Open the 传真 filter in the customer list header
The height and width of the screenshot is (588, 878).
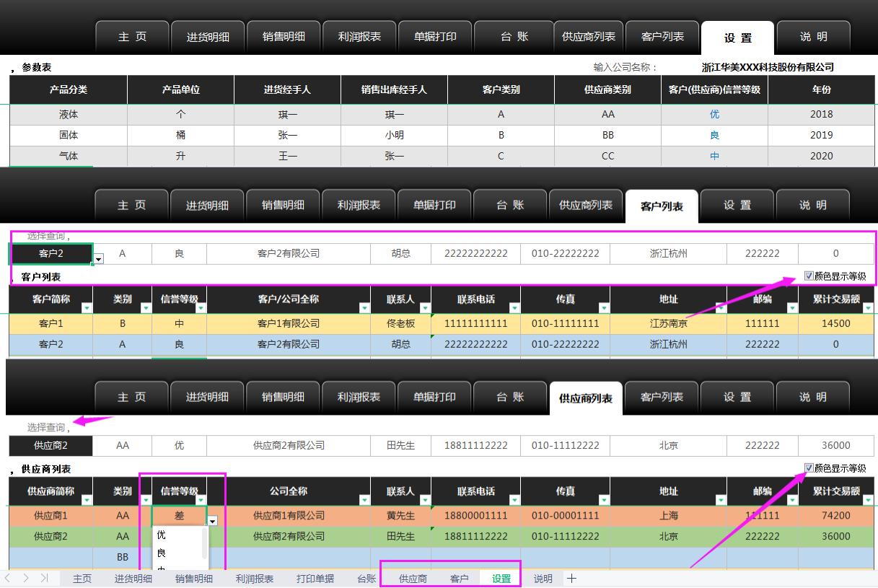point(604,307)
